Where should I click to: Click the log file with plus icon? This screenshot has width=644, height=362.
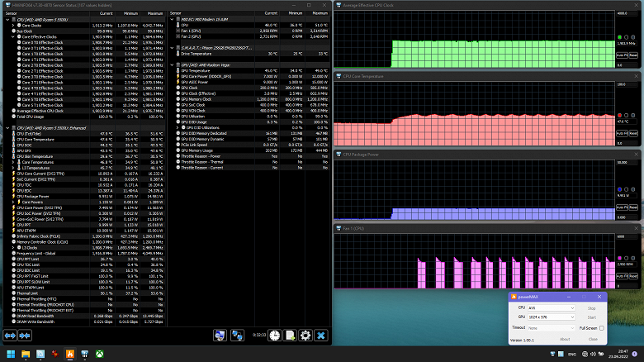coord(288,335)
